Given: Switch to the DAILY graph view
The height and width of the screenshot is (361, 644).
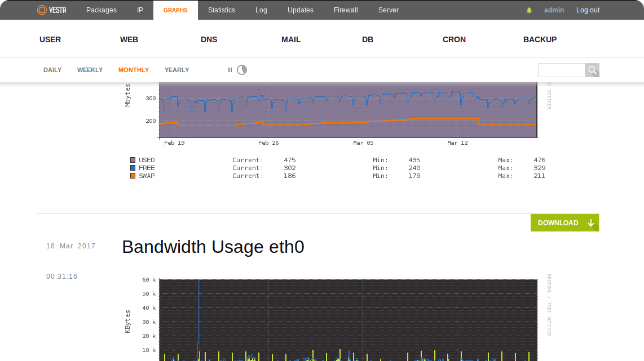Looking at the screenshot, I should click(52, 70).
